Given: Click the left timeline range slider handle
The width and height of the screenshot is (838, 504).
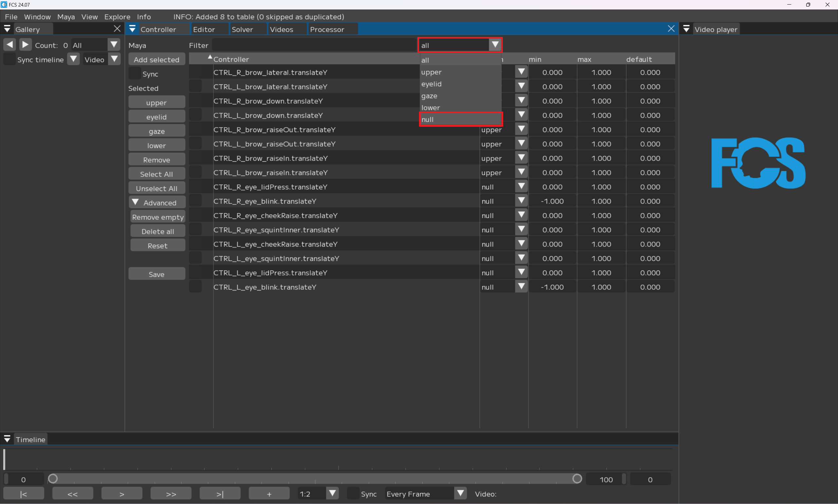Looking at the screenshot, I should coord(53,479).
